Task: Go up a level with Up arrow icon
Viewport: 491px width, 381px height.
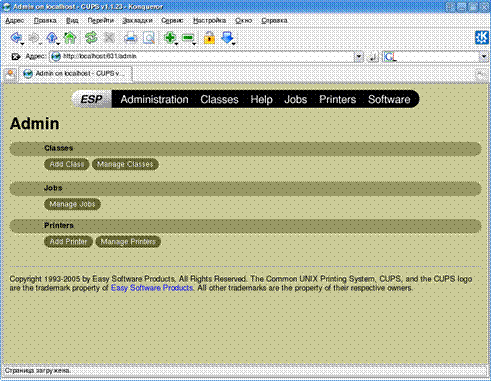Action: point(52,38)
